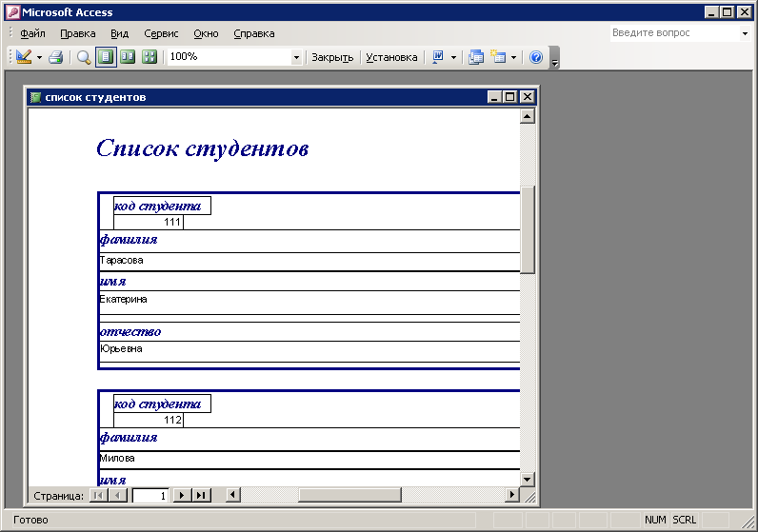
Task: Click the Print icon
Action: (x=56, y=57)
